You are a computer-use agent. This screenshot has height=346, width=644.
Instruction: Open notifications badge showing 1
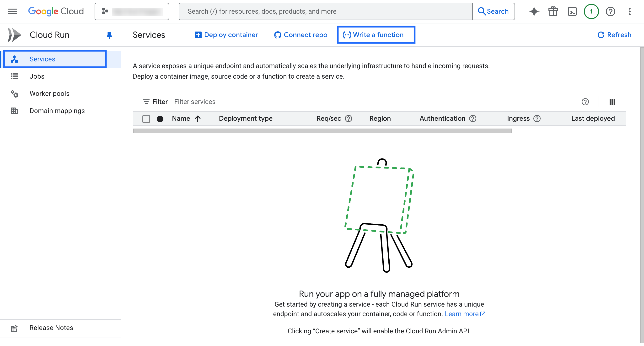coord(591,11)
